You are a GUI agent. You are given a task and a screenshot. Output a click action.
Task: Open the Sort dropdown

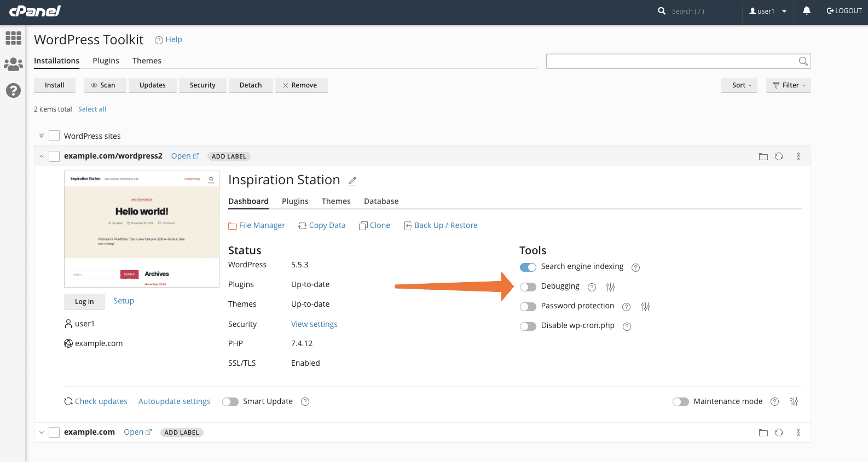(x=739, y=85)
